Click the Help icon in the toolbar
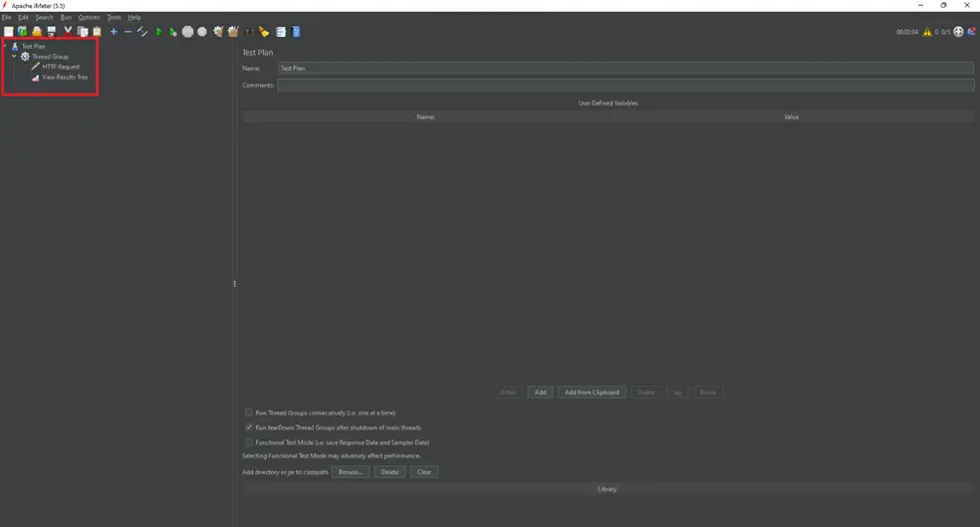 click(296, 31)
